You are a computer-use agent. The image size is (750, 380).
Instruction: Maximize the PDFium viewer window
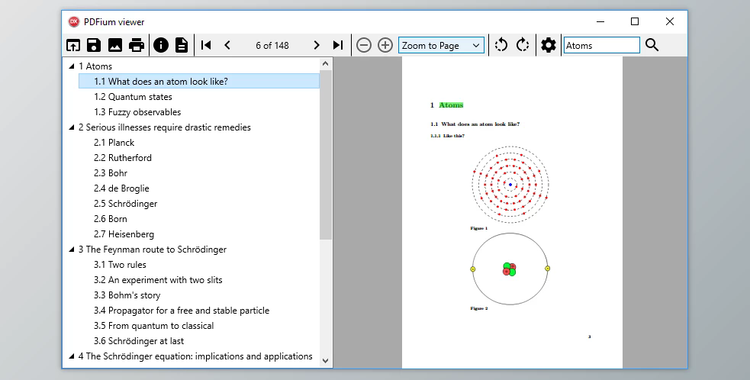point(635,22)
